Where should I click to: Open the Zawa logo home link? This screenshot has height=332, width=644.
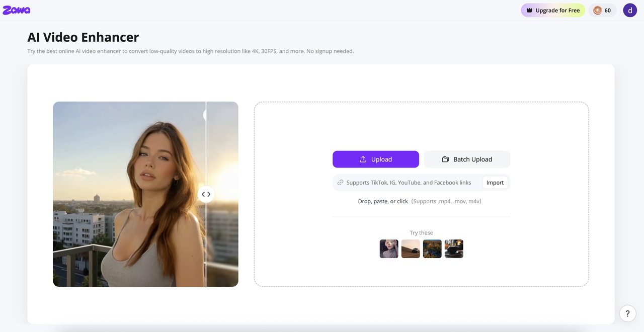[16, 10]
